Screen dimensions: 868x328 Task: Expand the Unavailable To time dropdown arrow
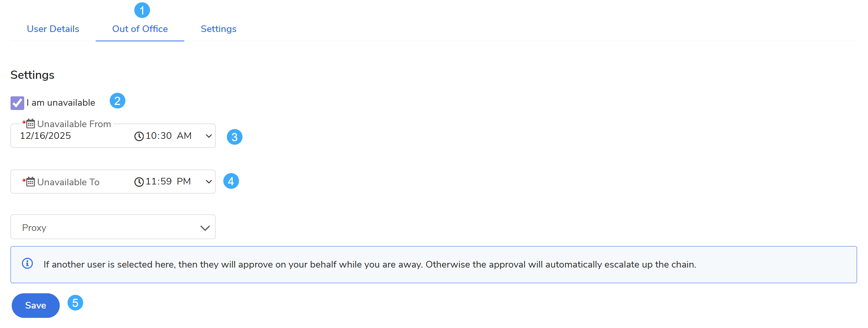[209, 182]
